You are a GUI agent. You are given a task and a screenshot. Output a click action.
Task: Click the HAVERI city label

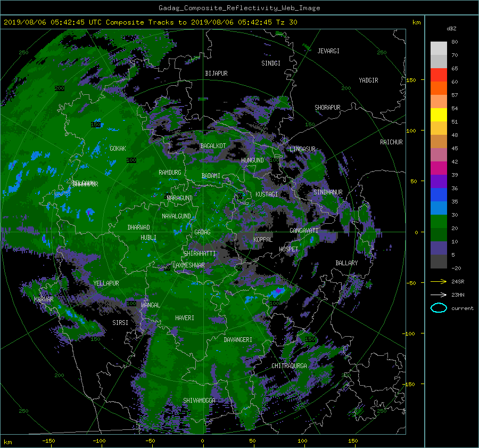pyautogui.click(x=185, y=318)
